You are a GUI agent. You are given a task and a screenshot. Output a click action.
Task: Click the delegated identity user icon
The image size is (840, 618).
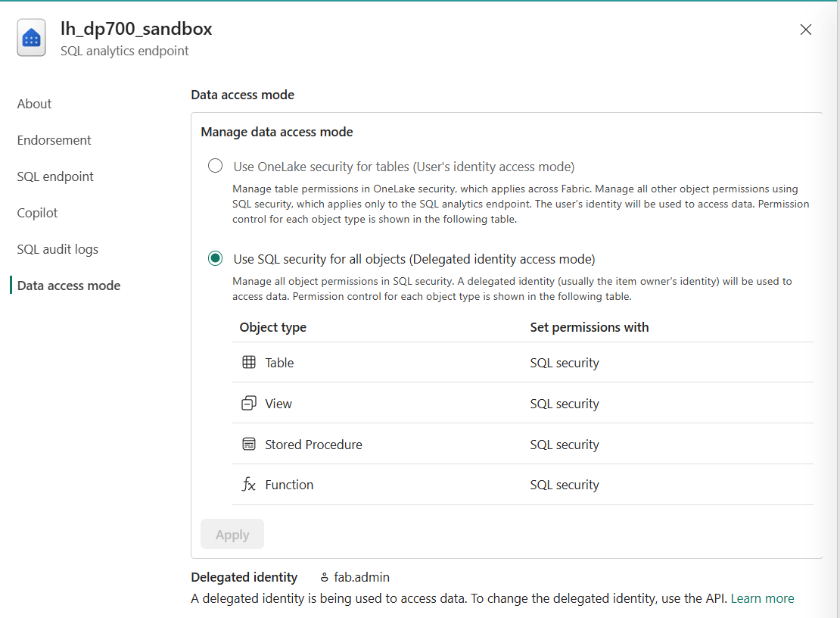point(324,577)
